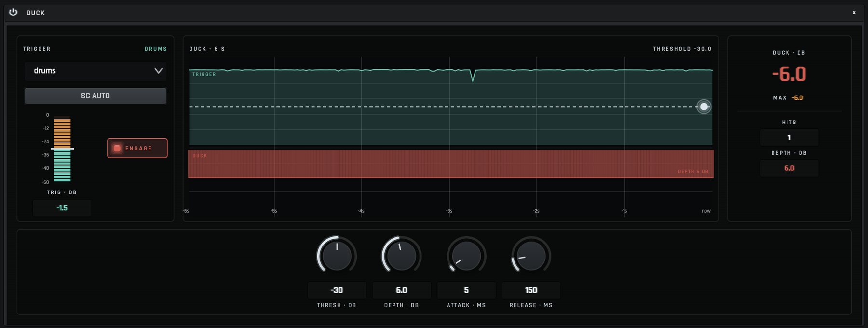Click the DEPTH 6 DB label in red band
This screenshot has height=328, width=868.
pos(693,172)
